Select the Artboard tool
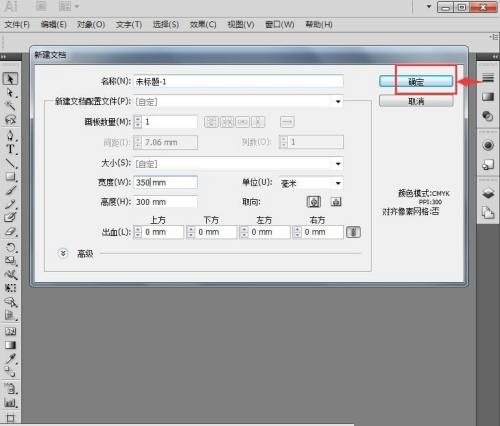This screenshot has width=500, height=426. 10,418
